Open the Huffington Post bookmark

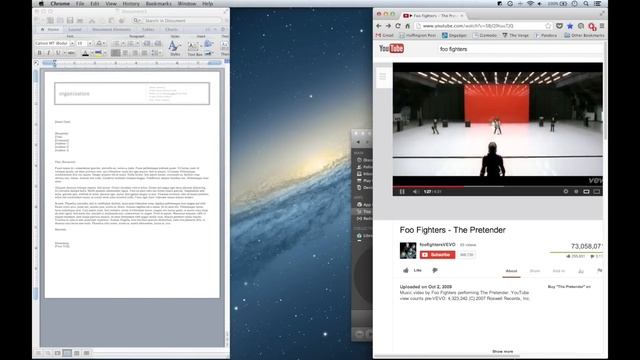click(418, 36)
